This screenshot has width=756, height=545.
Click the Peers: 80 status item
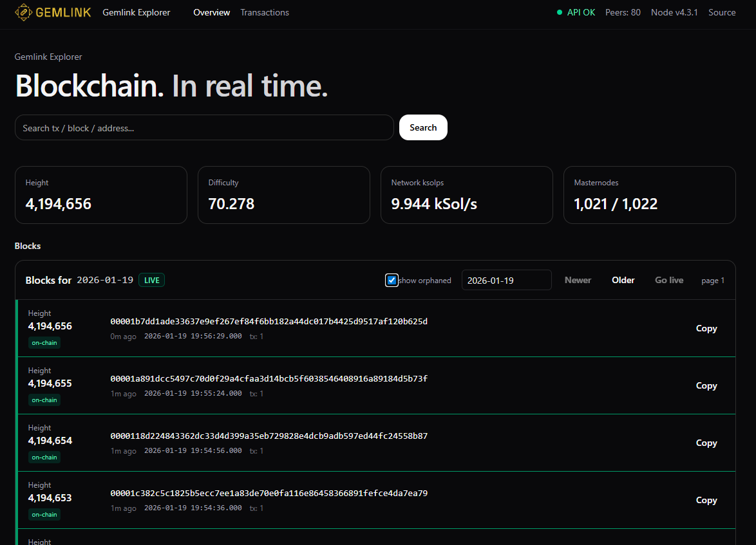click(x=622, y=12)
